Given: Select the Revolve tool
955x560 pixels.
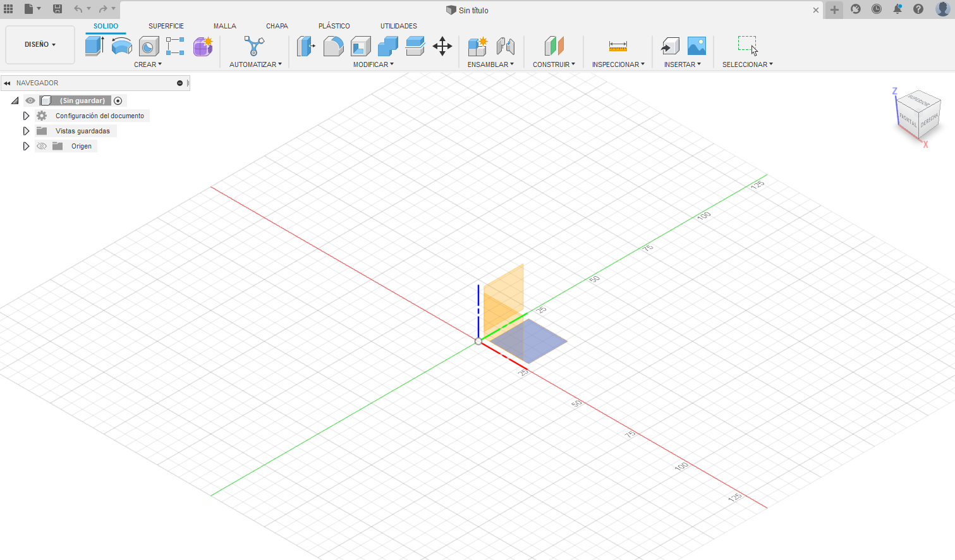Looking at the screenshot, I should pos(121,46).
